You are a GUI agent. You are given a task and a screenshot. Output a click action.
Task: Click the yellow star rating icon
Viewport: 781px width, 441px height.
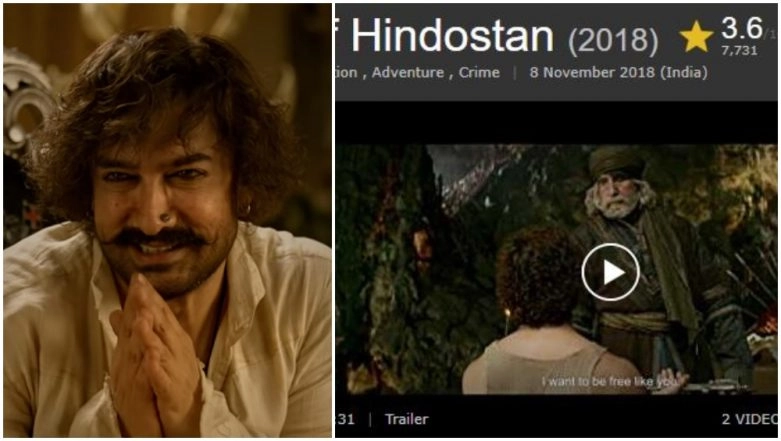[x=696, y=36]
